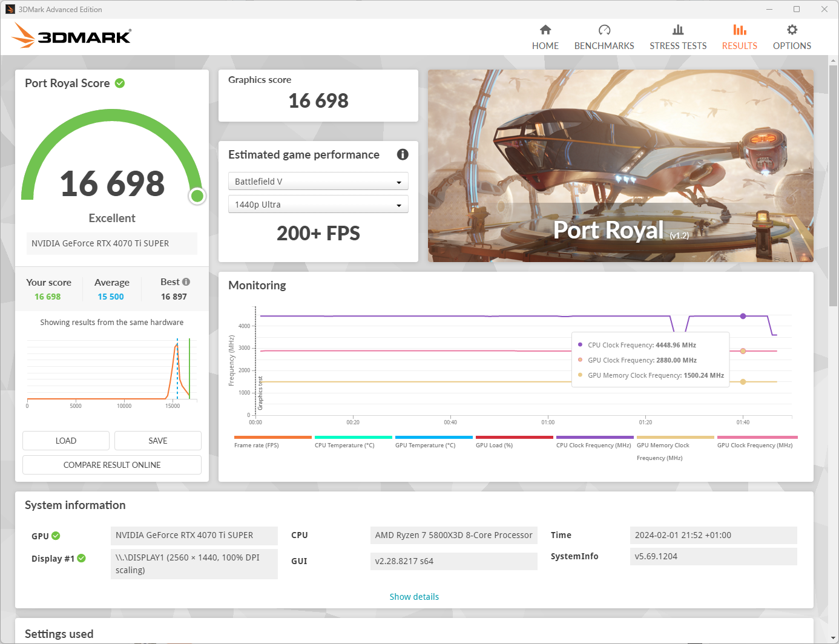Click the vertical scrollbar thumb
The width and height of the screenshot is (839, 644).
(x=834, y=185)
